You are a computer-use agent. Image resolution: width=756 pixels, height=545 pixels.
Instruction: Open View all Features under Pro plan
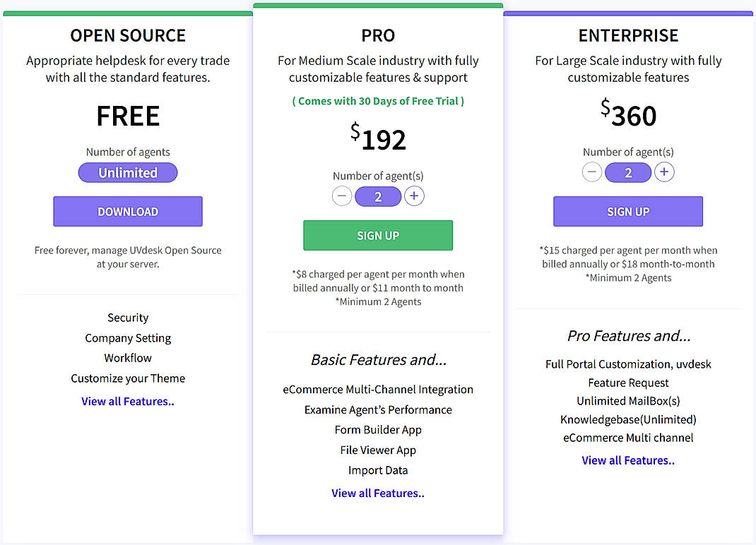(378, 493)
